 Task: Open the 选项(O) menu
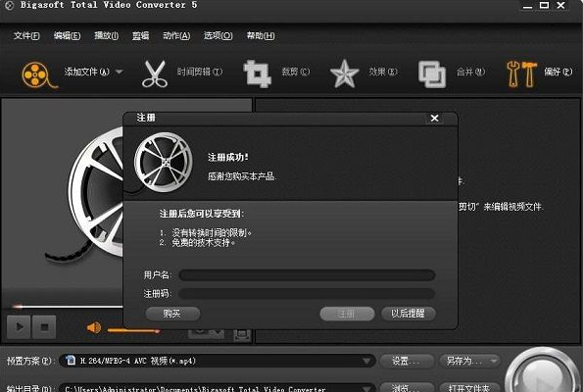click(x=218, y=35)
